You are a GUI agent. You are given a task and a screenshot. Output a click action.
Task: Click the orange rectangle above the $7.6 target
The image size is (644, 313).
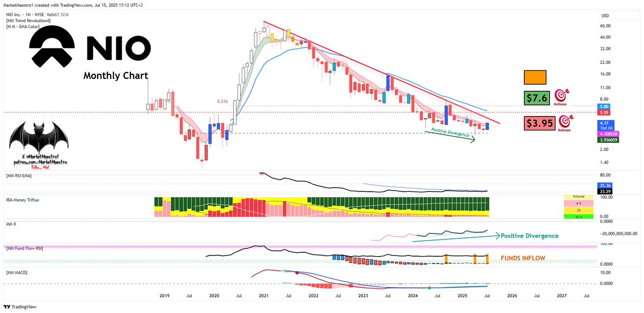click(535, 77)
